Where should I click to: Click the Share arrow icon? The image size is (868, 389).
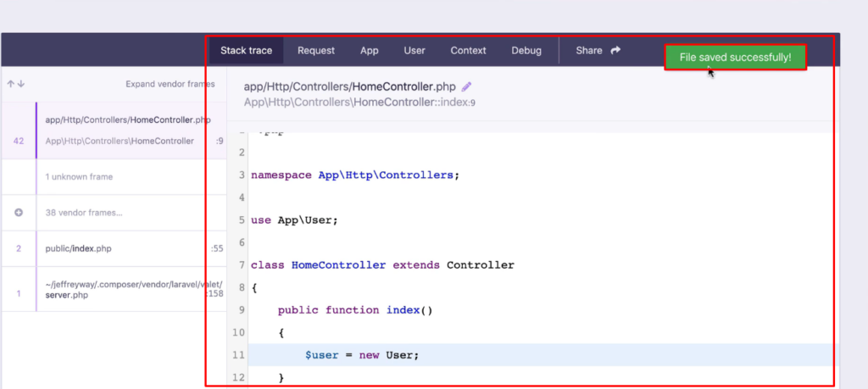coord(615,50)
